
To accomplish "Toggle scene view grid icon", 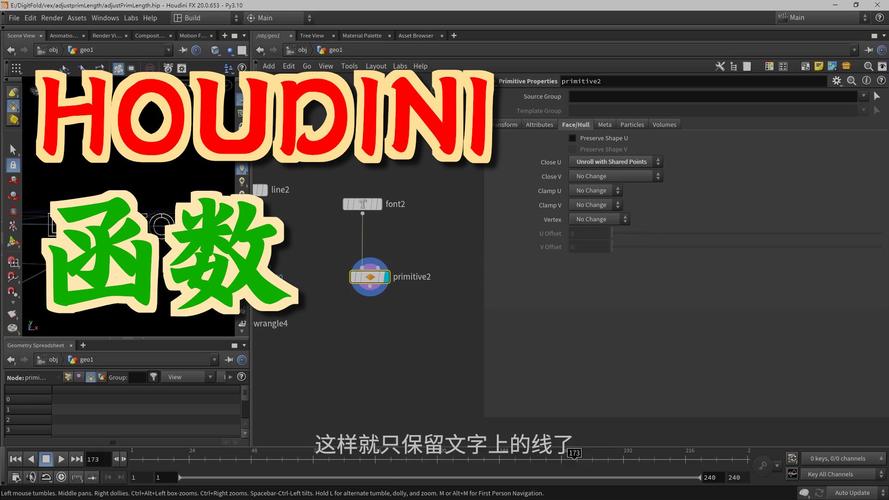I will (x=16, y=69).
